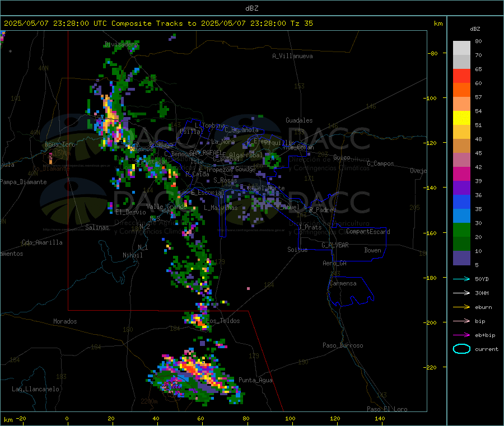Image resolution: width=504 pixels, height=426 pixels.
Task: Click the 'Punta_Agua' map label
Action: tap(255, 380)
